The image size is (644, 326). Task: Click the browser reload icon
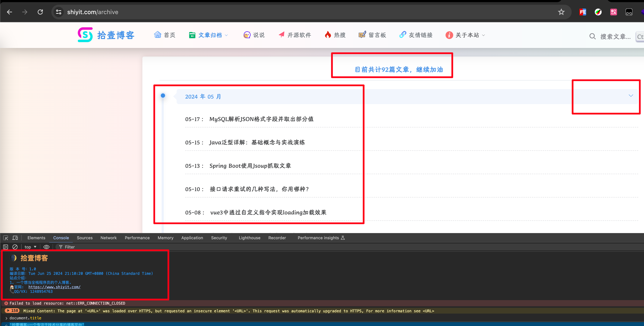point(40,12)
